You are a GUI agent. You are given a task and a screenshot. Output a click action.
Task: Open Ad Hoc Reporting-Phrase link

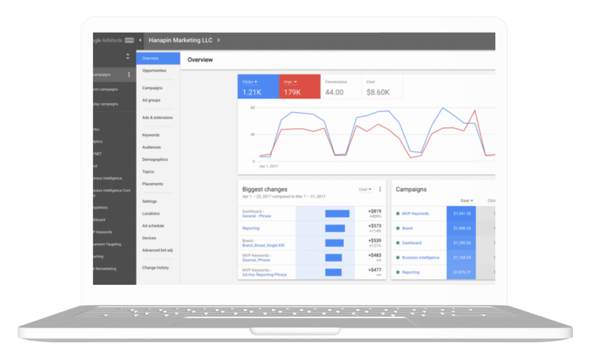pos(264,275)
